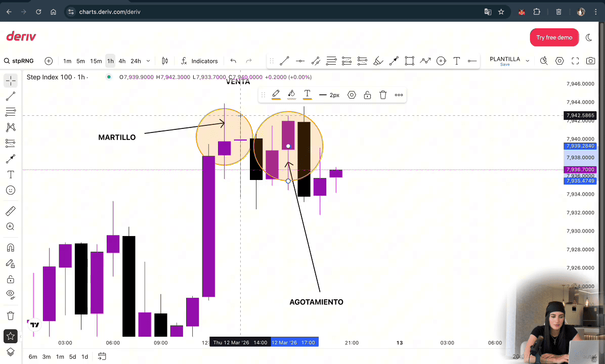605x364 pixels.
Task: Switch to dark theme moon icon
Action: point(589,37)
